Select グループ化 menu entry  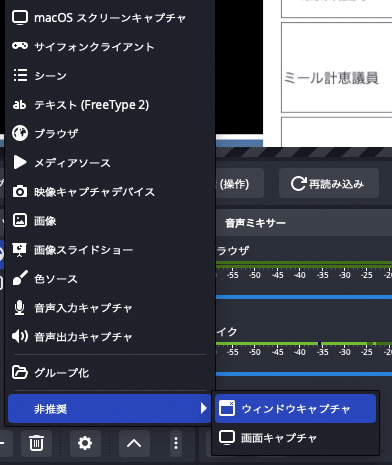tap(109, 372)
